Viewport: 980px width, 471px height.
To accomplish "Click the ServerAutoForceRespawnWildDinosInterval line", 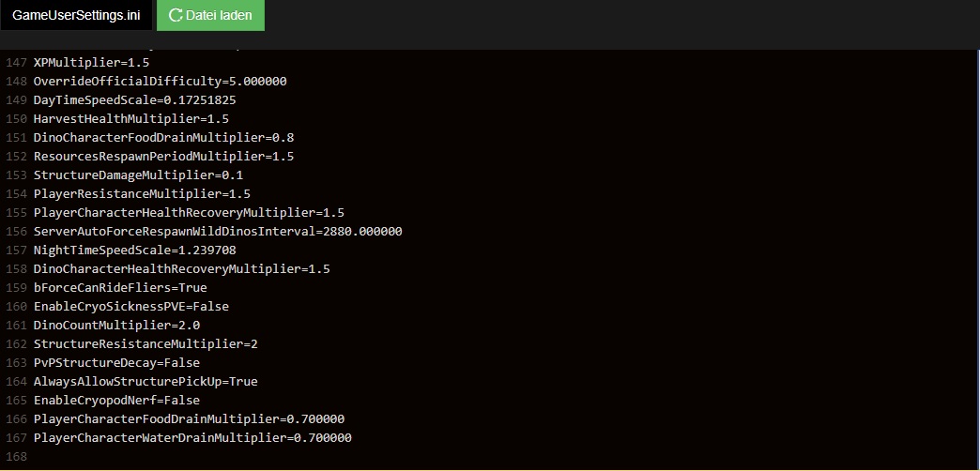I will 218,231.
